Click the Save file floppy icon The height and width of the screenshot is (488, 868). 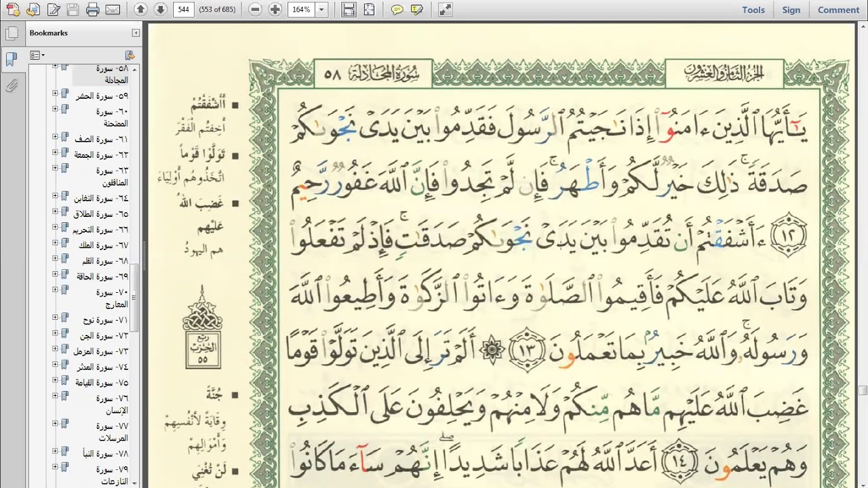pos(73,9)
